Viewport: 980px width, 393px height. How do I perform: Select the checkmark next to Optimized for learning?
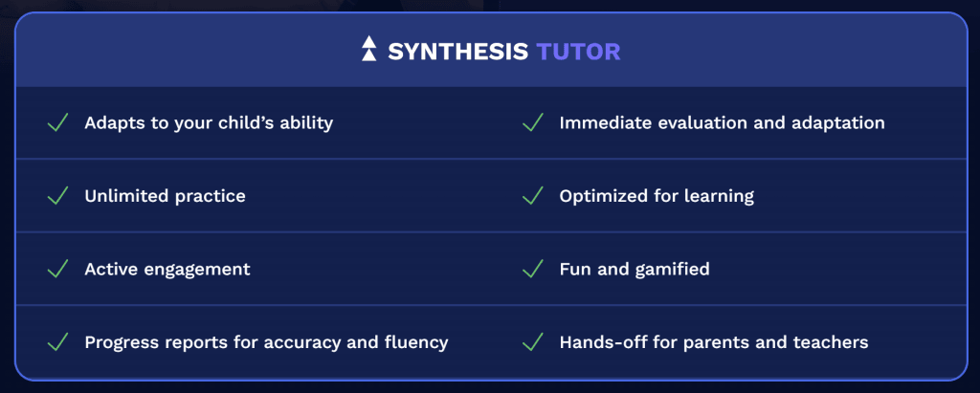pos(532,196)
